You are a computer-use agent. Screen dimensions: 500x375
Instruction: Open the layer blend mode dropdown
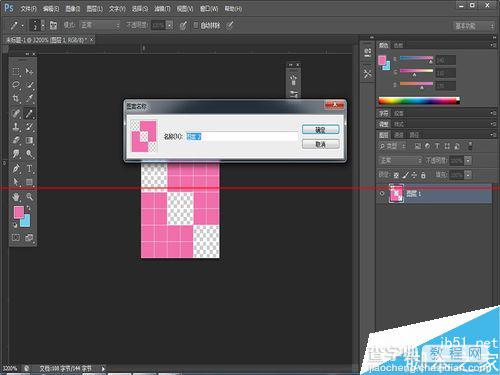[400, 160]
